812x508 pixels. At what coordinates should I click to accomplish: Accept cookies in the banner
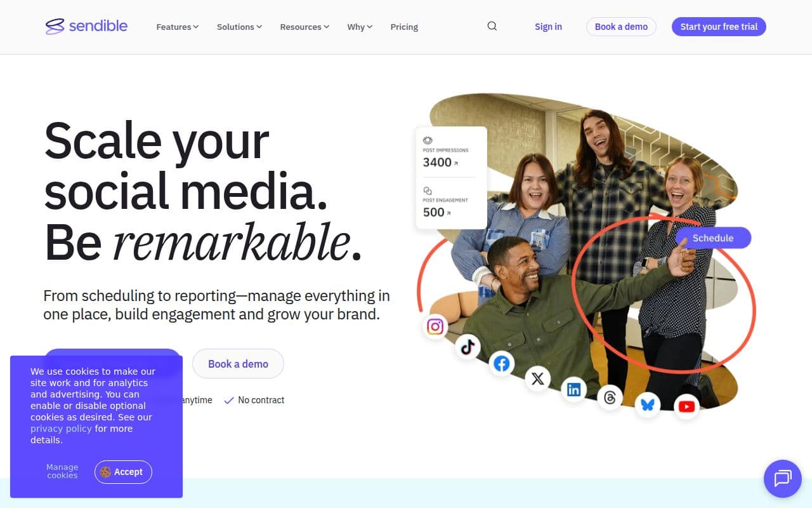click(x=123, y=472)
